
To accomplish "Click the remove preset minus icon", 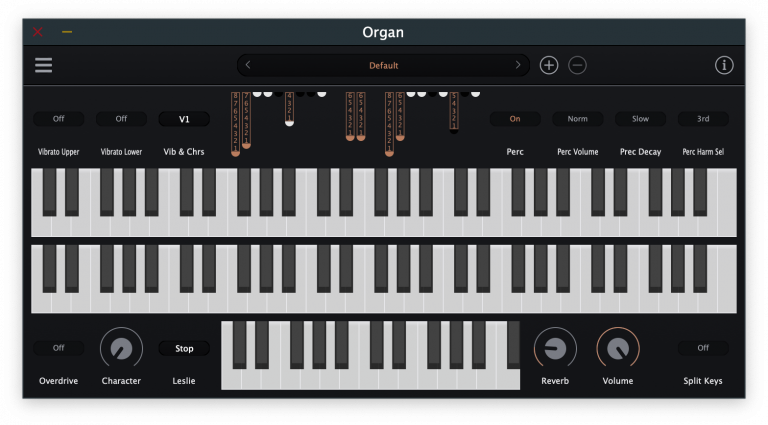I will click(x=577, y=65).
